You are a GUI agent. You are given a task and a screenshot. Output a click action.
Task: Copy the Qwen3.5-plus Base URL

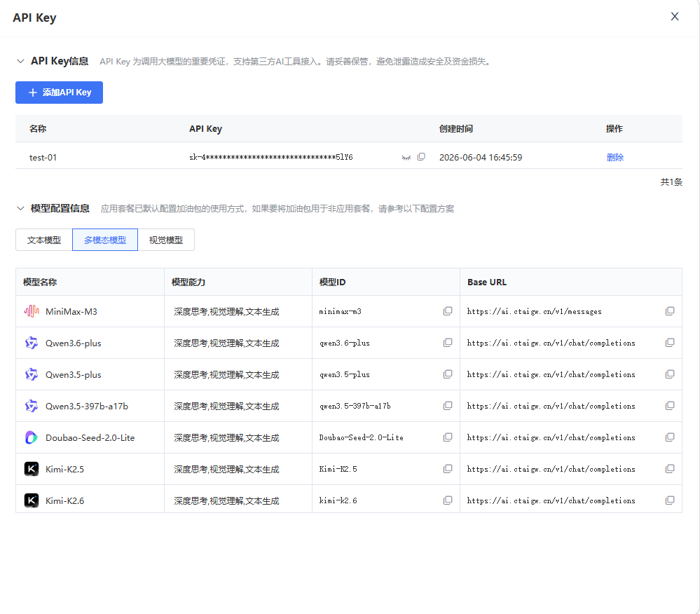(670, 374)
